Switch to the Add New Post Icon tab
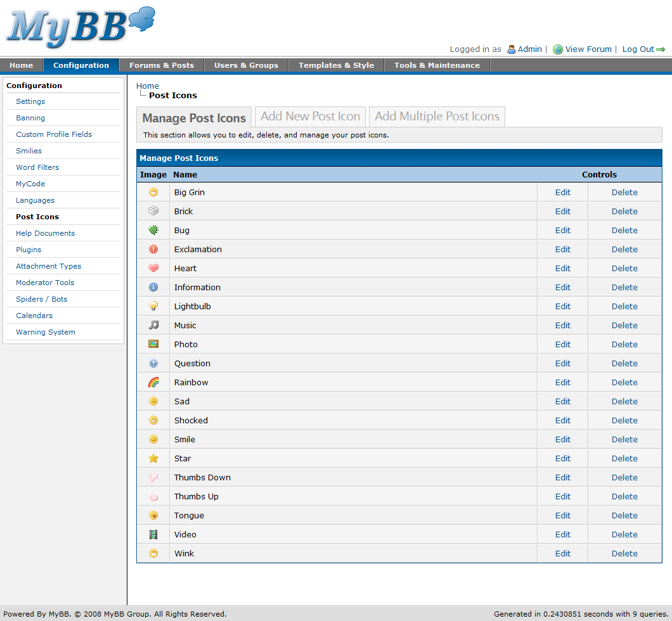 [x=309, y=116]
